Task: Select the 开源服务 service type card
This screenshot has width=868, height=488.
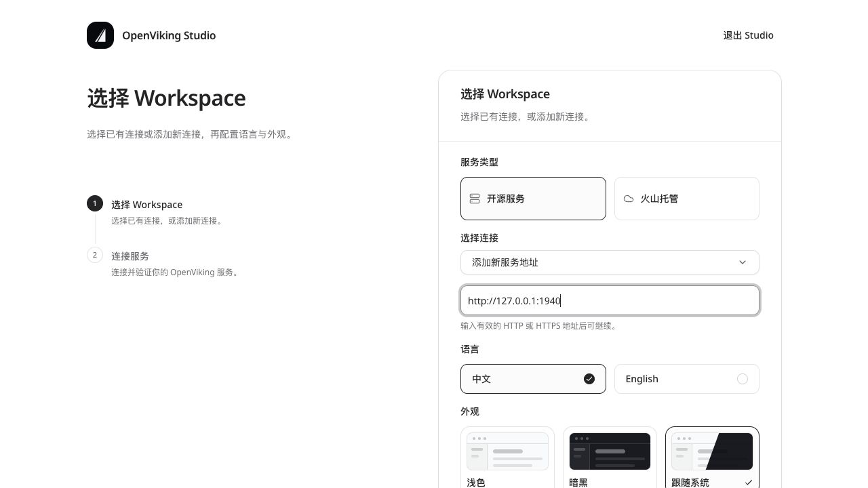Action: point(533,199)
